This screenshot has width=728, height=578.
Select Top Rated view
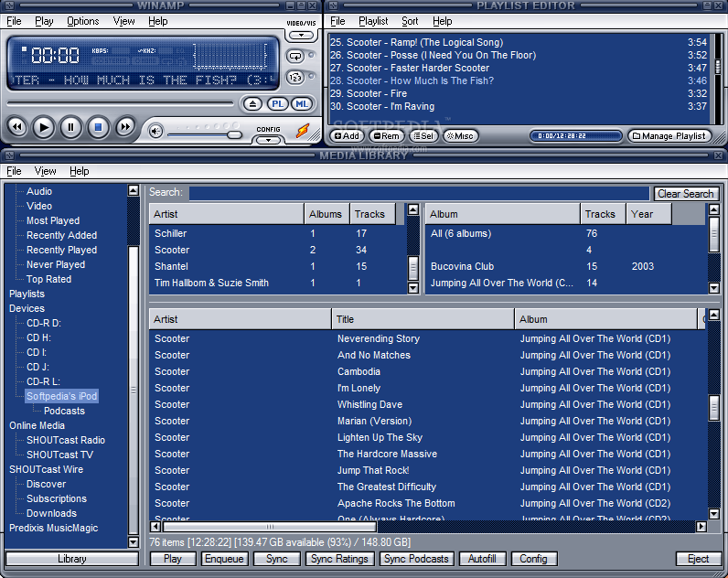point(48,279)
